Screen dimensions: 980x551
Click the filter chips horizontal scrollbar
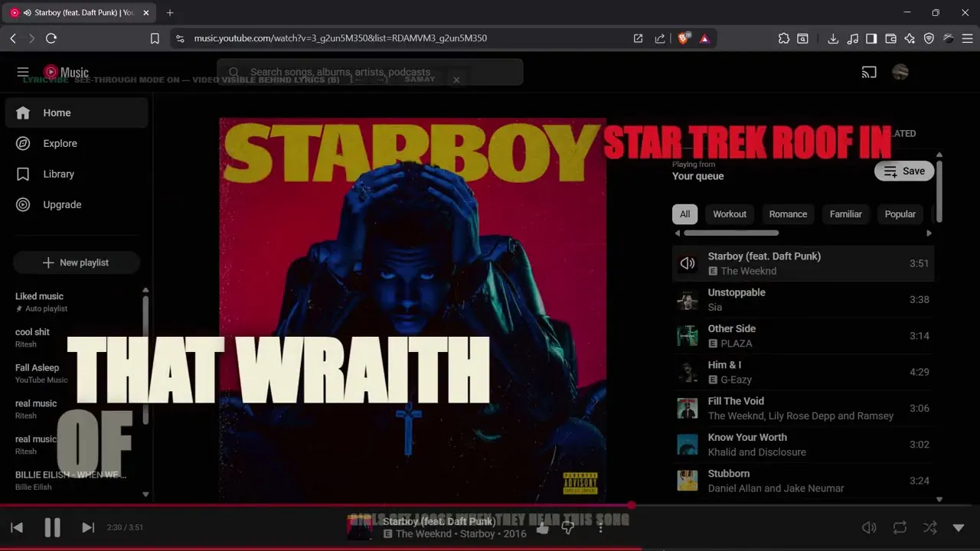pyautogui.click(x=731, y=233)
